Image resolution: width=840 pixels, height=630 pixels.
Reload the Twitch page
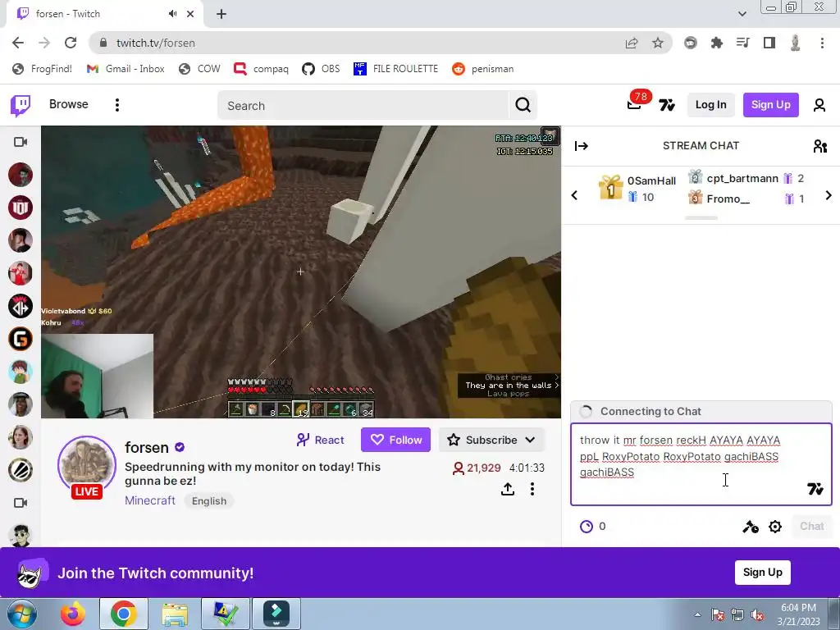pos(71,43)
